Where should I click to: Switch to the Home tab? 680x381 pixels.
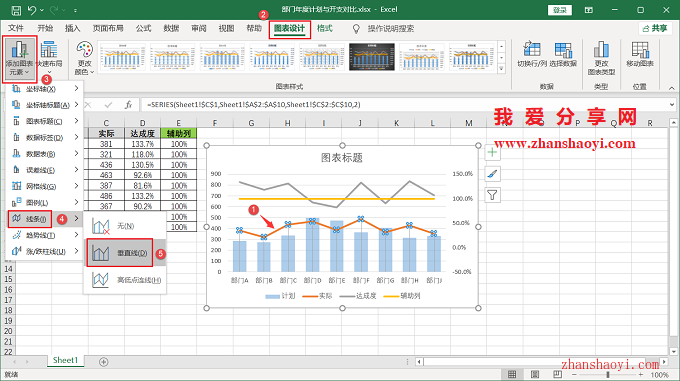point(45,28)
